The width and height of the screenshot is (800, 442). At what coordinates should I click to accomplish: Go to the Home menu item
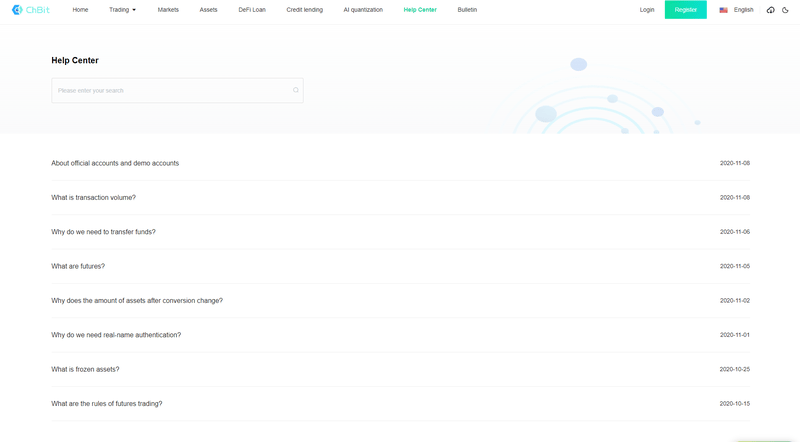pyautogui.click(x=80, y=10)
